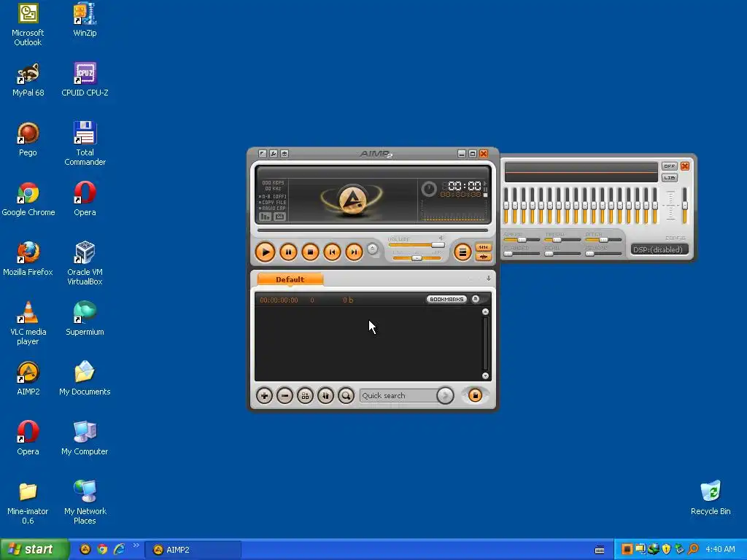
Task: Adjust the Tempo slider
Action: point(562,240)
